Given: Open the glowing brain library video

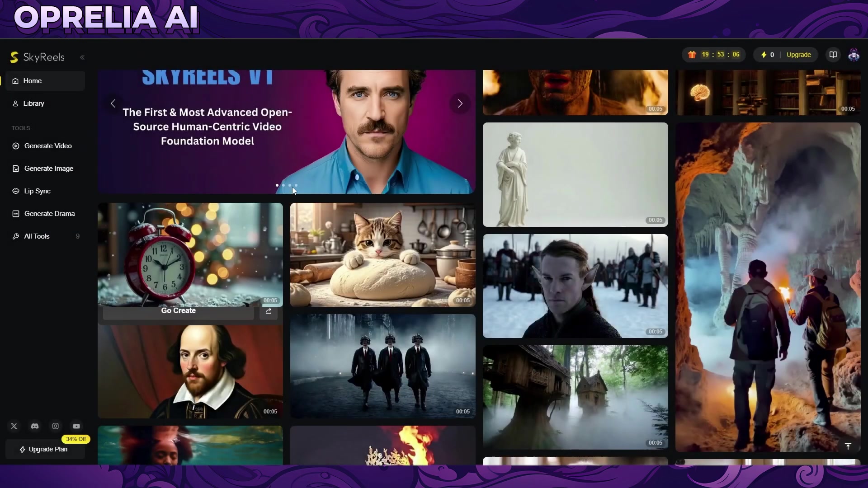Looking at the screenshot, I should (768, 92).
